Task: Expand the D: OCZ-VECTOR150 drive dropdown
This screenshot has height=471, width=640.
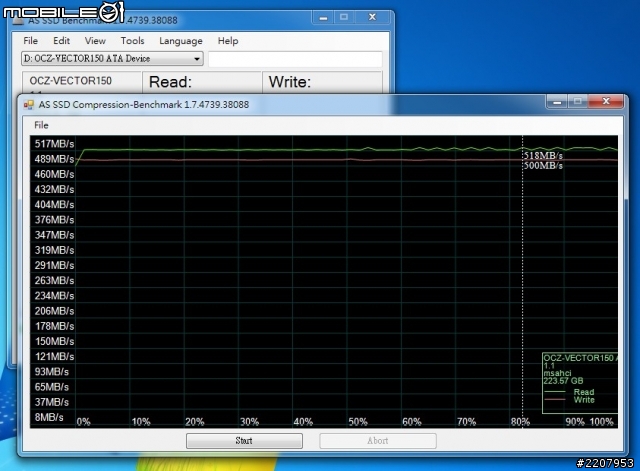Action: coord(112,59)
